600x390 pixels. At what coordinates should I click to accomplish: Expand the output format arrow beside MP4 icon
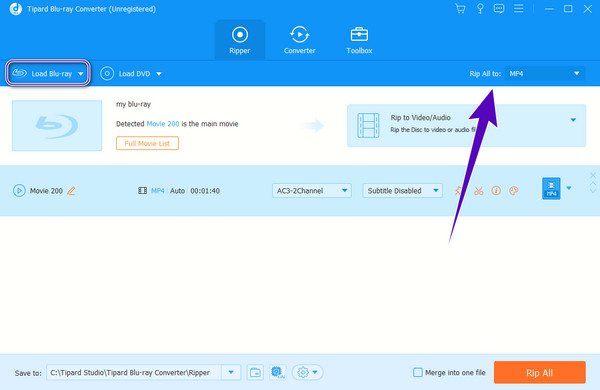click(x=569, y=188)
